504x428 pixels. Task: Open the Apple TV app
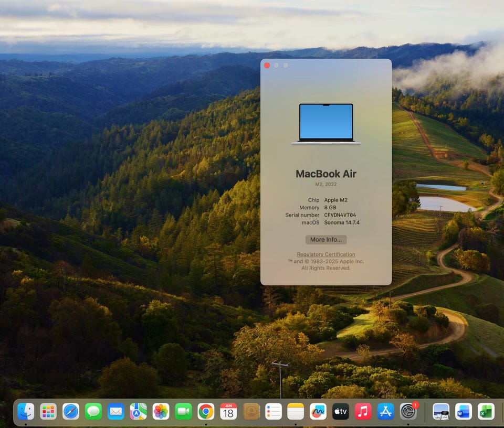tap(341, 411)
